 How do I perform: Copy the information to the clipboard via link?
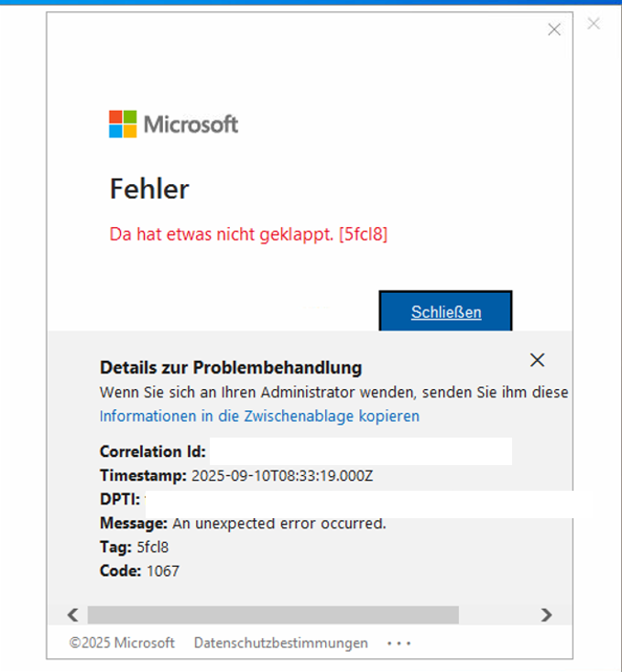259,416
